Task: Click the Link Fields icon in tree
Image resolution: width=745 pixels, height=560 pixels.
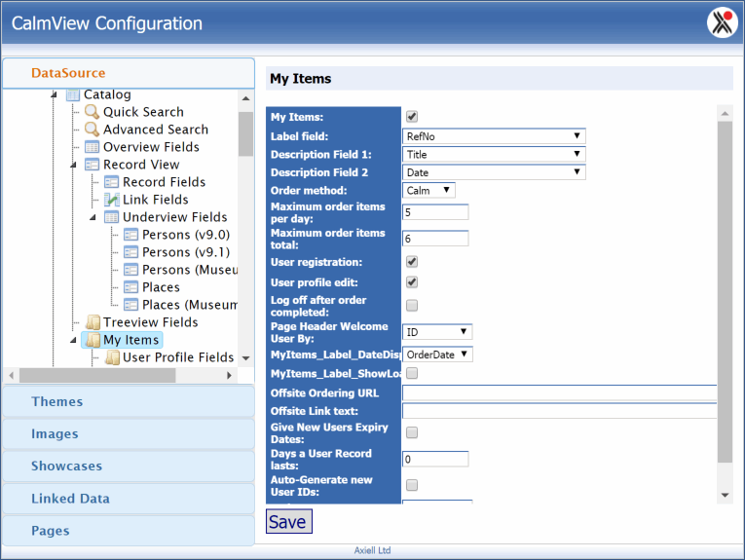Action: click(111, 200)
